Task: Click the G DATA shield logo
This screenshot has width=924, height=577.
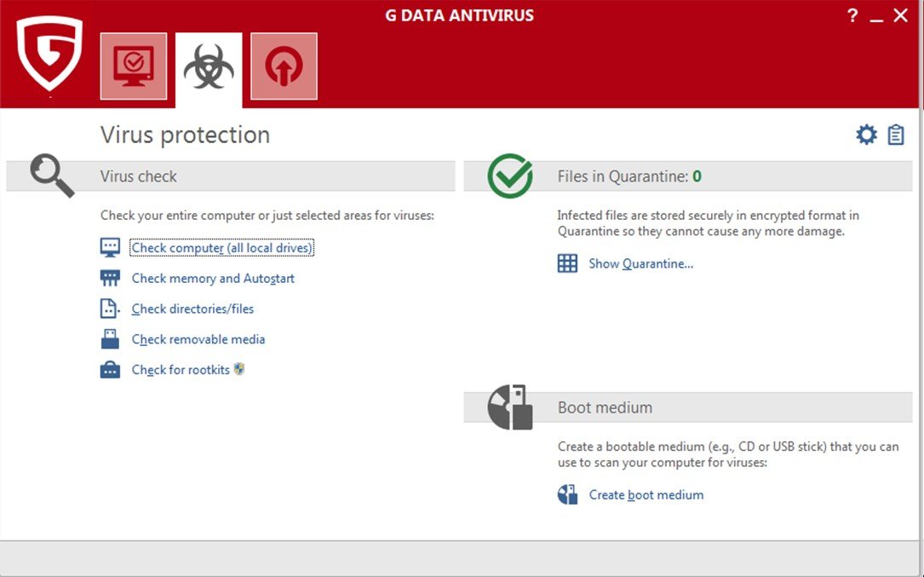Action: coord(49,53)
